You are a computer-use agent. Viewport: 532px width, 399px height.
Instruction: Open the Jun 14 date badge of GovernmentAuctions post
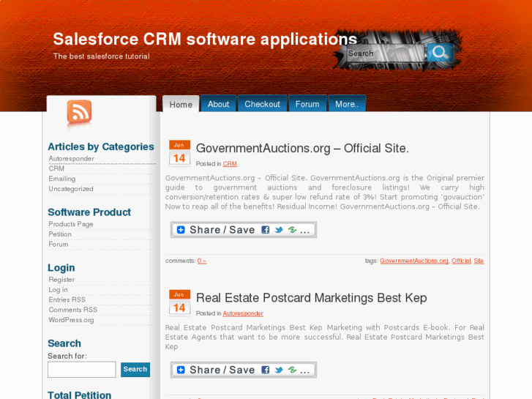[x=179, y=153]
